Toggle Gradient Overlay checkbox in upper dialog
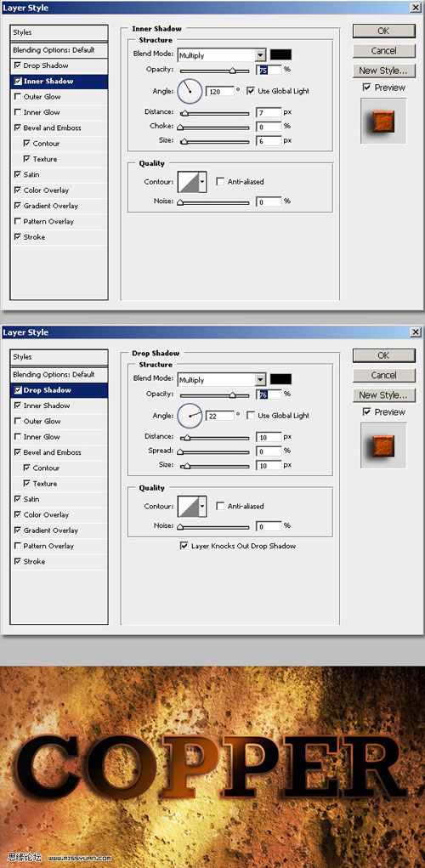This screenshot has height=868, width=425. point(18,206)
